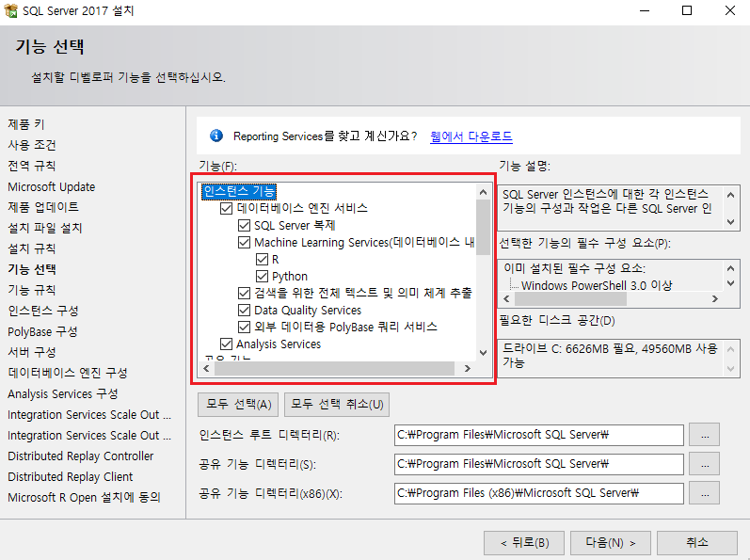Click feature list scroll left arrow
This screenshot has width=750, height=560.
click(x=207, y=368)
